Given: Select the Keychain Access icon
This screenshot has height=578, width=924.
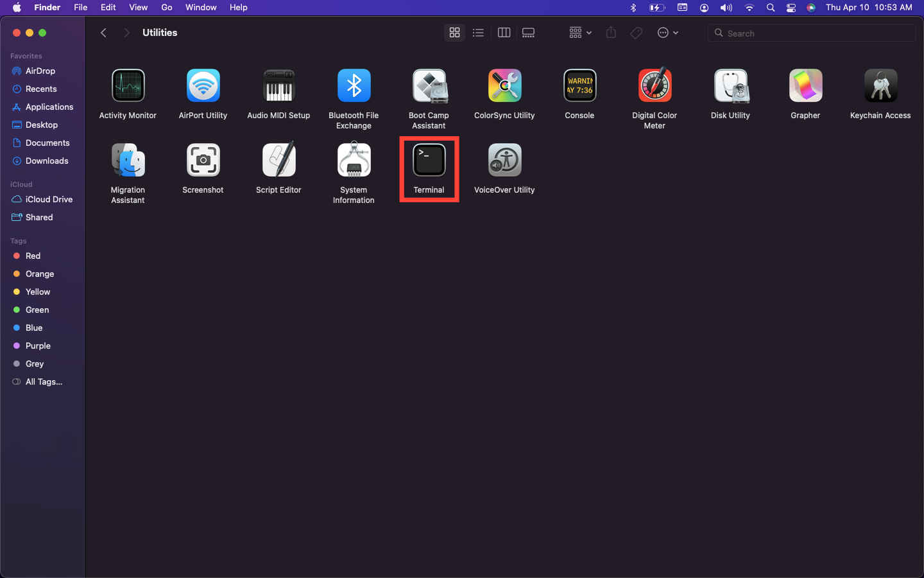Looking at the screenshot, I should click(x=880, y=86).
